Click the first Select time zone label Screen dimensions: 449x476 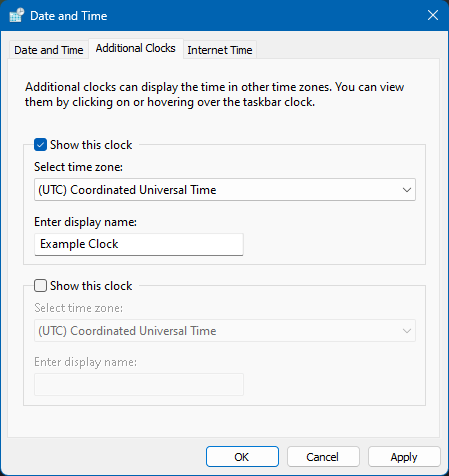coord(78,167)
